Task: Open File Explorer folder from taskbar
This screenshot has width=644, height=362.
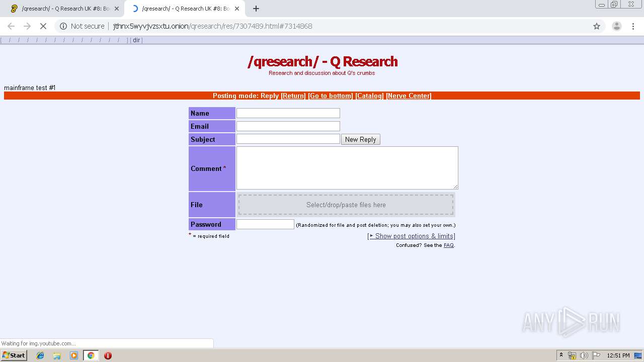Action: (x=57, y=355)
